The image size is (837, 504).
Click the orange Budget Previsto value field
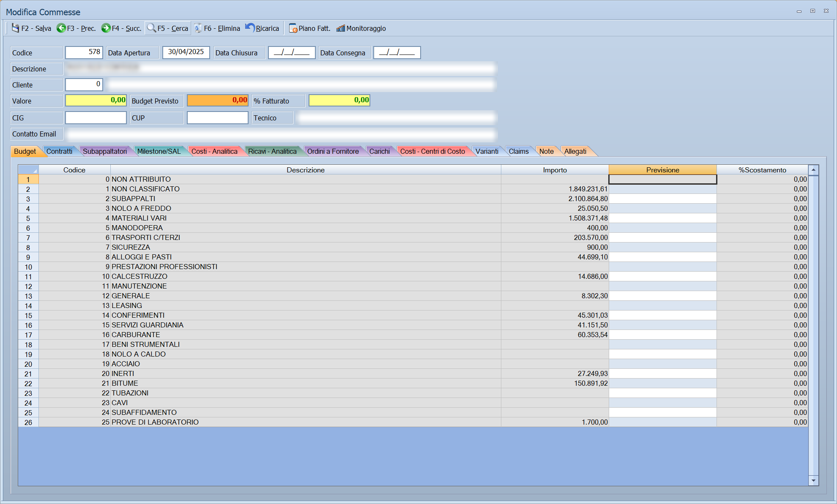coord(218,100)
